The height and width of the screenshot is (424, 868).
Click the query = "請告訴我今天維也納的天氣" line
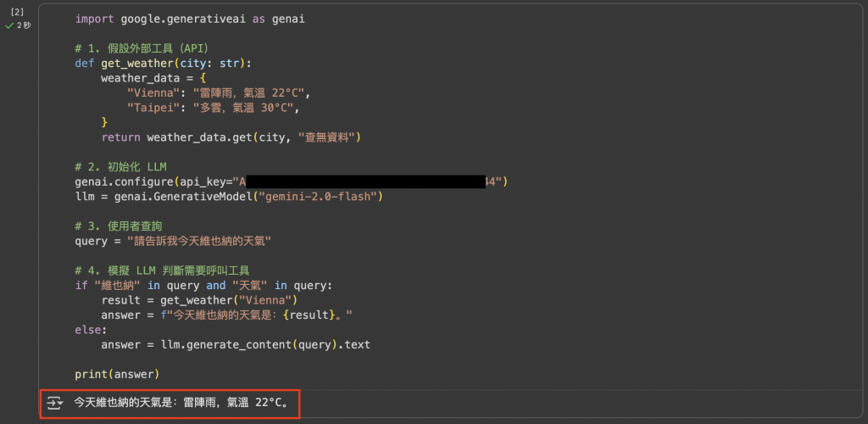173,242
